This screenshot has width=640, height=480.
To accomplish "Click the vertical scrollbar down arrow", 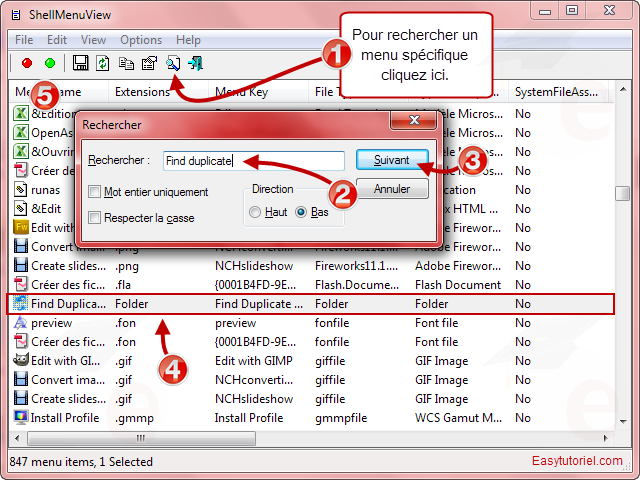I will point(623,421).
